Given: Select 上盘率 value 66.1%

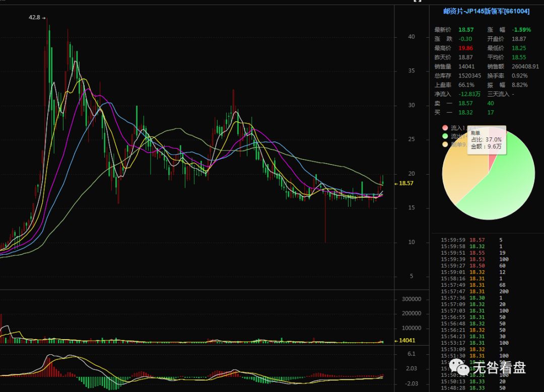Looking at the screenshot, I should click(466, 85).
